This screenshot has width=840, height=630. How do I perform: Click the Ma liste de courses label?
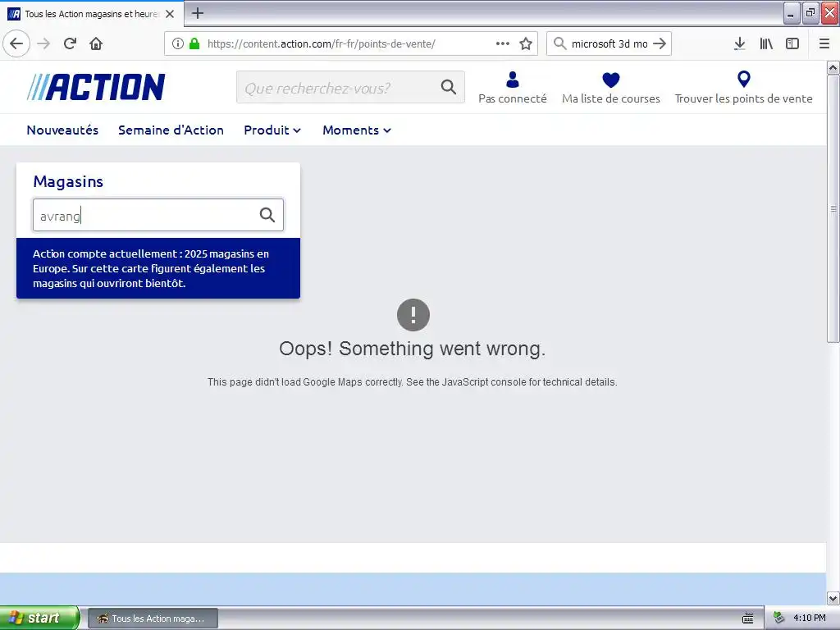click(x=610, y=98)
